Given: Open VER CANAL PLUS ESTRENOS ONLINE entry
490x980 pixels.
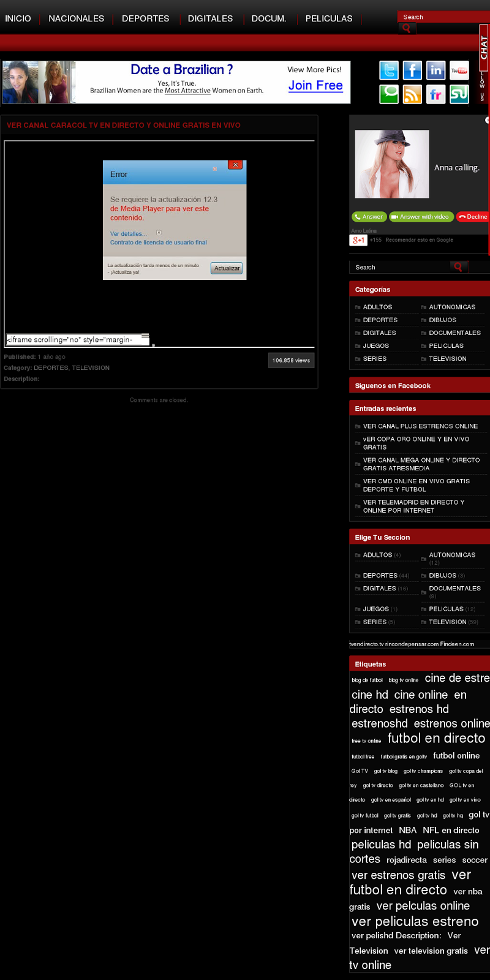Looking at the screenshot, I should click(x=420, y=426).
